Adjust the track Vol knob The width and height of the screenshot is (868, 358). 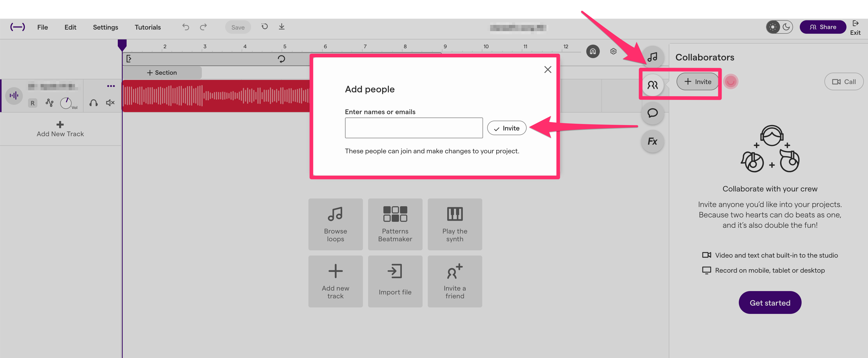[66, 103]
